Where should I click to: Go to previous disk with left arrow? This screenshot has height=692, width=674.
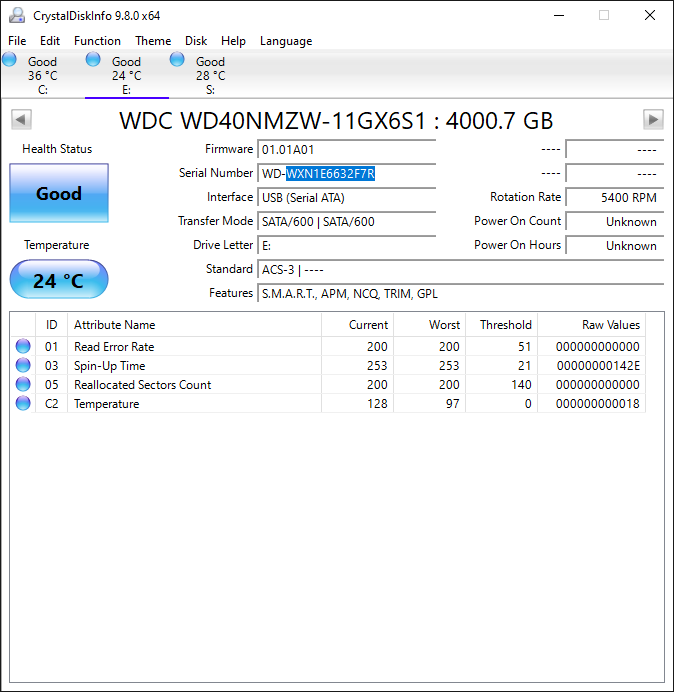pyautogui.click(x=21, y=120)
